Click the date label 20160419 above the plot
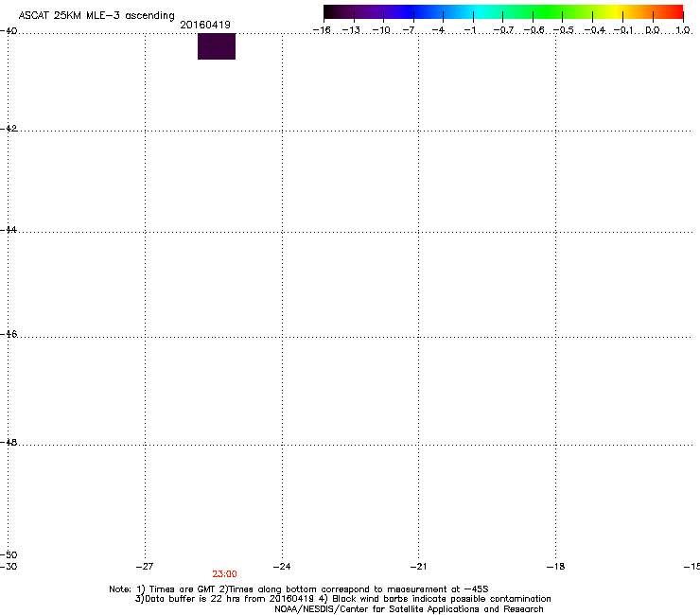 [205, 25]
